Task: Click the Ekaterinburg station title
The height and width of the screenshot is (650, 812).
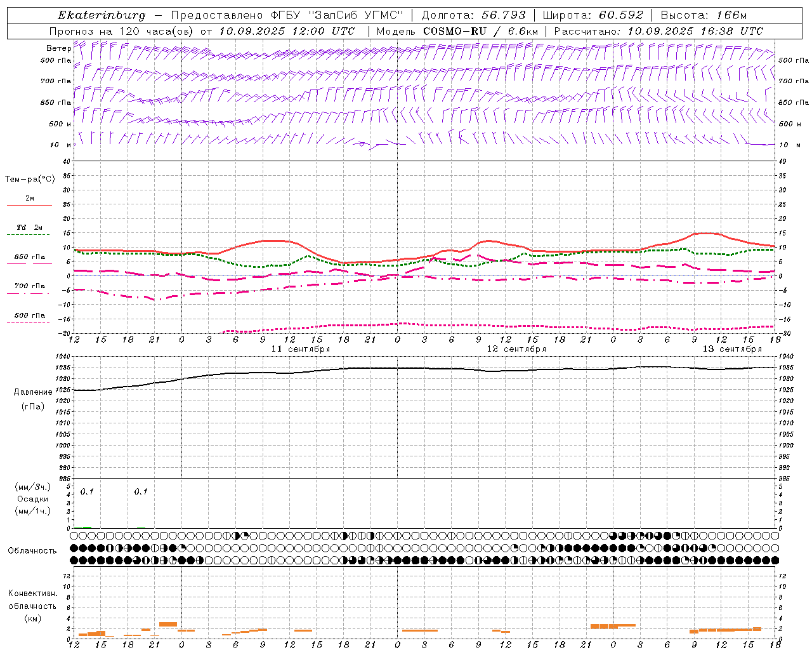Action: (101, 15)
